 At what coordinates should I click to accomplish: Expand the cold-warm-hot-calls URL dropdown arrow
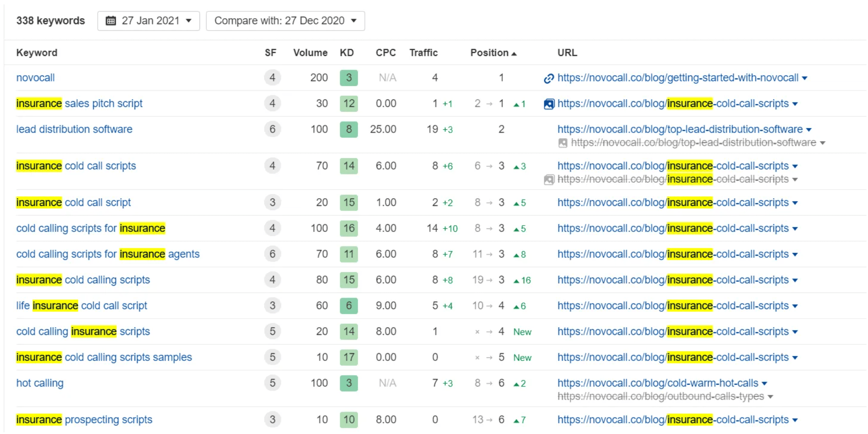[x=764, y=384]
